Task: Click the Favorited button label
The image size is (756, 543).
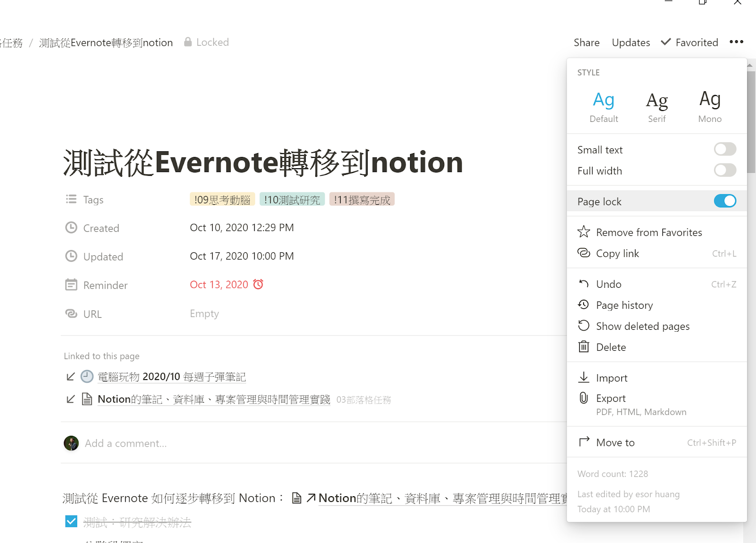Action: [x=696, y=43]
